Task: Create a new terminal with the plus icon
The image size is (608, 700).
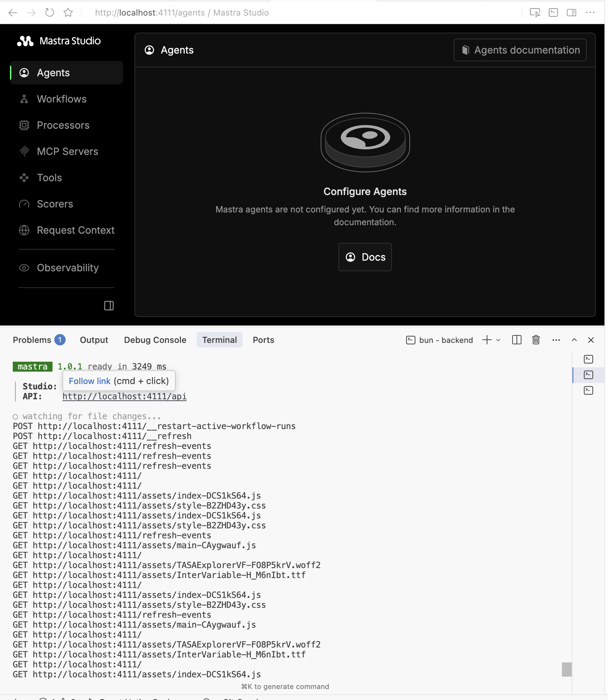Action: click(x=487, y=340)
